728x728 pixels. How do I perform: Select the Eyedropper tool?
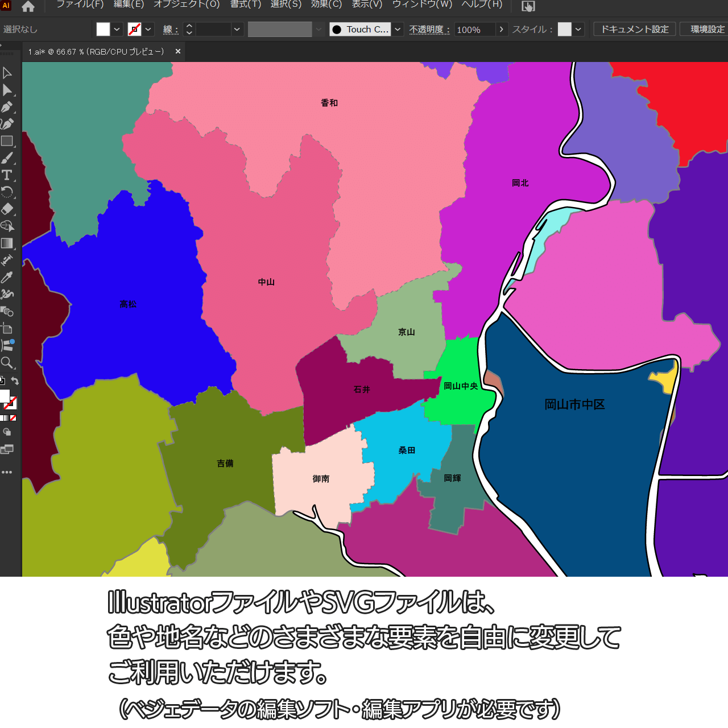(7, 277)
